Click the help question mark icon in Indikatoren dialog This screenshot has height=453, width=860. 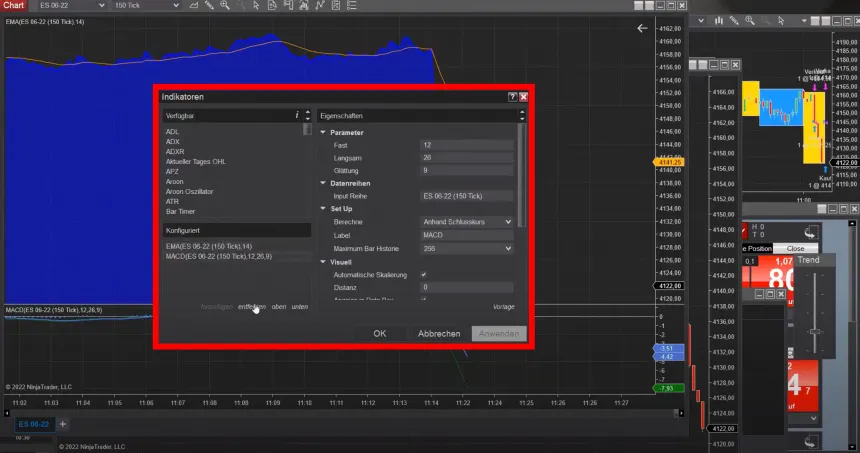coord(512,97)
